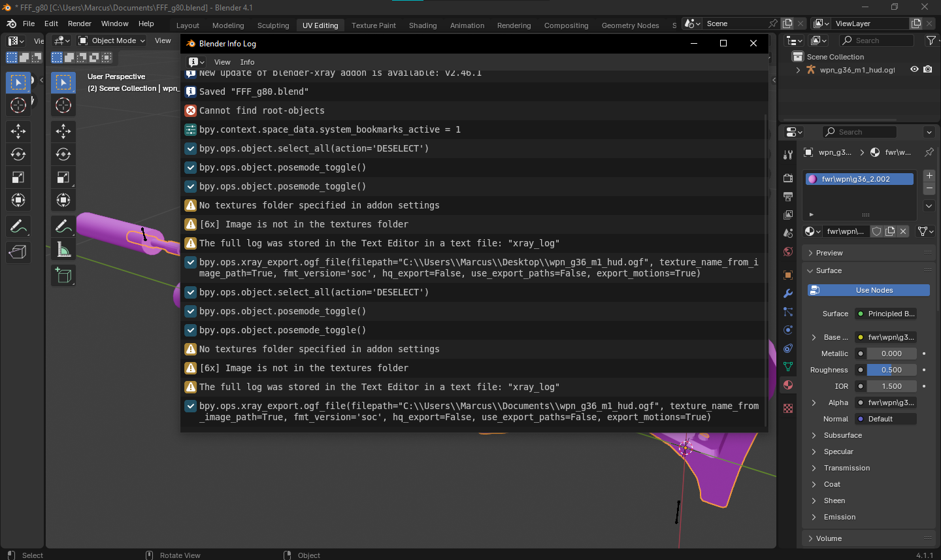The height and width of the screenshot is (560, 941).
Task: Toggle render camera for wpn_g36_m1_hud object
Action: (928, 70)
